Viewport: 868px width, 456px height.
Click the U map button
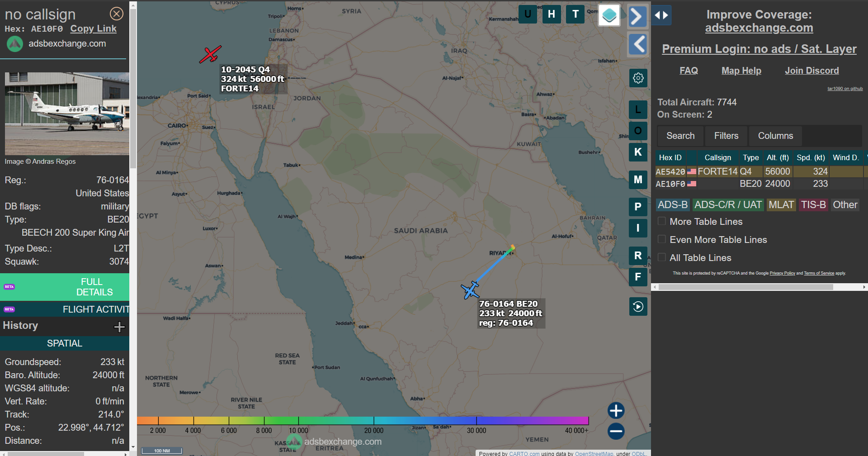pyautogui.click(x=528, y=14)
